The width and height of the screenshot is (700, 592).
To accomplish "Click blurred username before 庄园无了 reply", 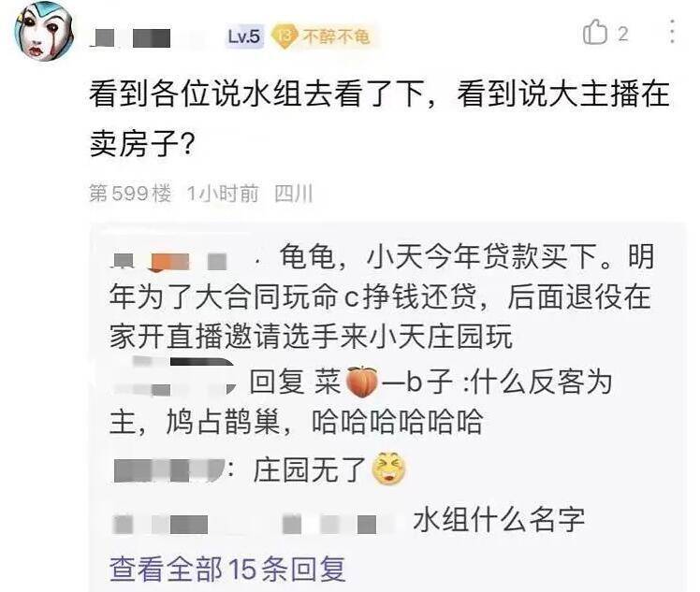I will click(168, 470).
